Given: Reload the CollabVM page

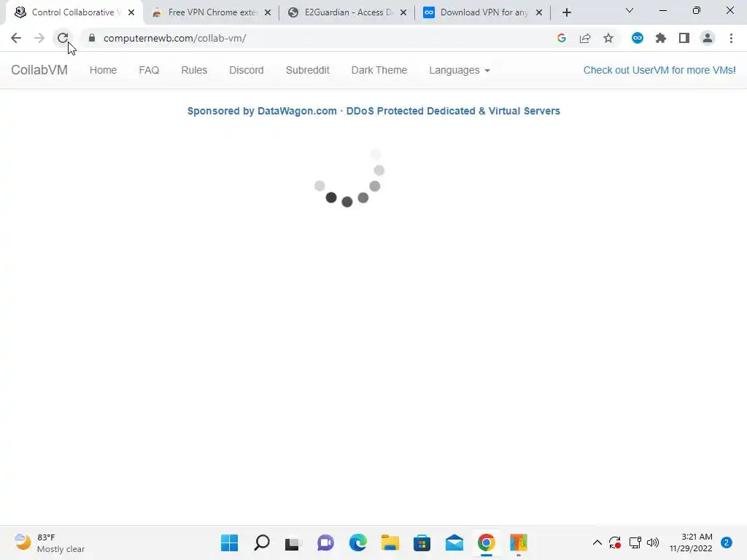Looking at the screenshot, I should click(x=63, y=38).
